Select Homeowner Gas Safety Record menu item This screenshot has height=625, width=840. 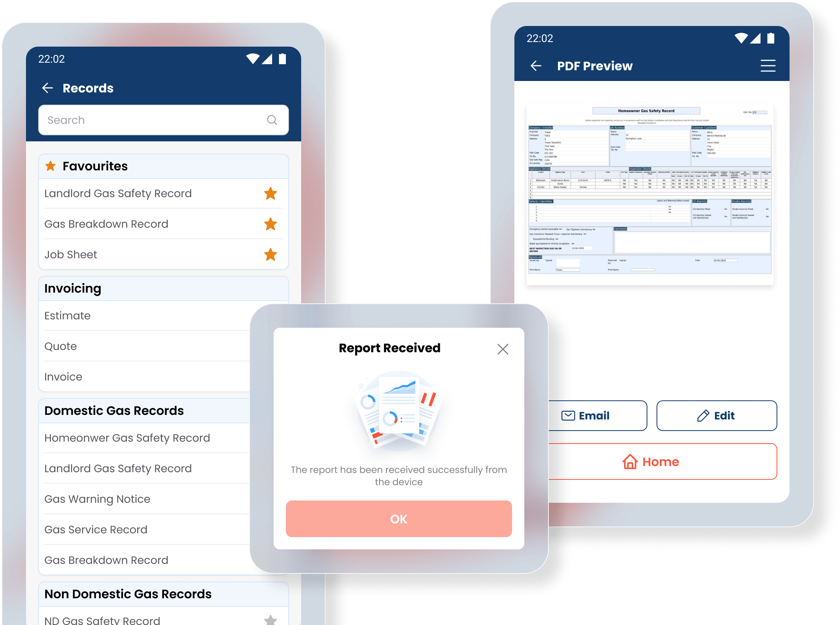tap(127, 437)
